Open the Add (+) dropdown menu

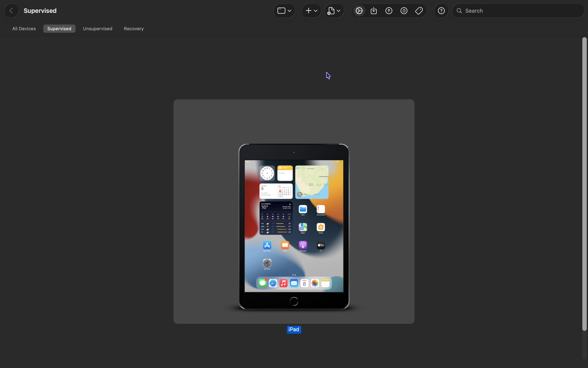[x=311, y=11]
